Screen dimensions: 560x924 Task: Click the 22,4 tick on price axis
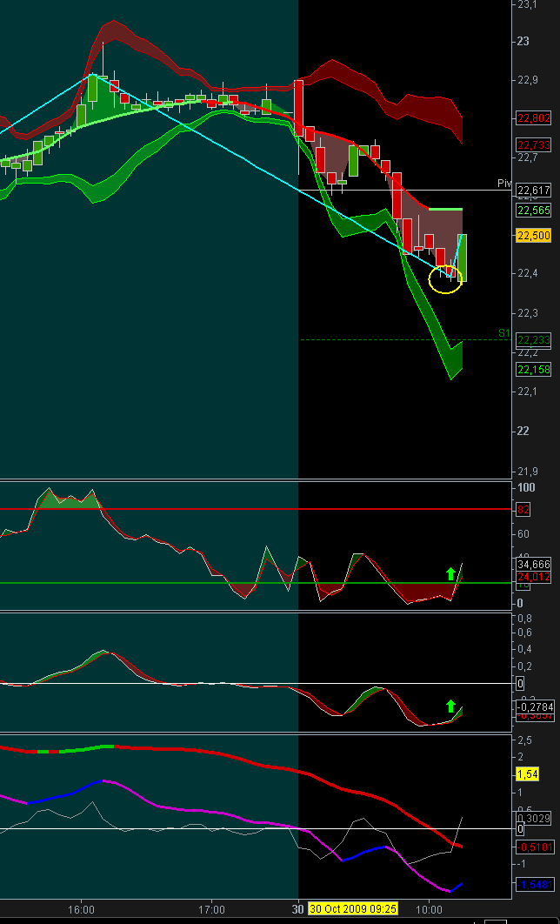click(526, 274)
